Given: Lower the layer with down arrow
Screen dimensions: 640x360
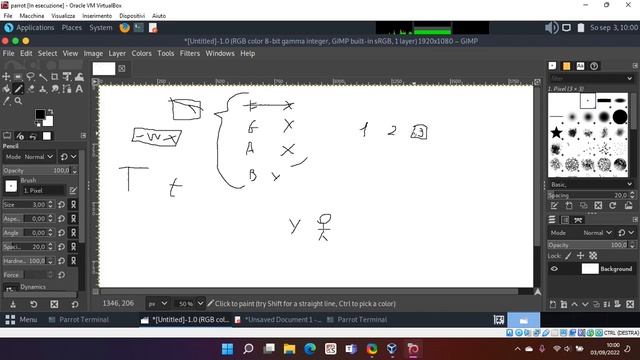Looking at the screenshot, I should coord(585,304).
